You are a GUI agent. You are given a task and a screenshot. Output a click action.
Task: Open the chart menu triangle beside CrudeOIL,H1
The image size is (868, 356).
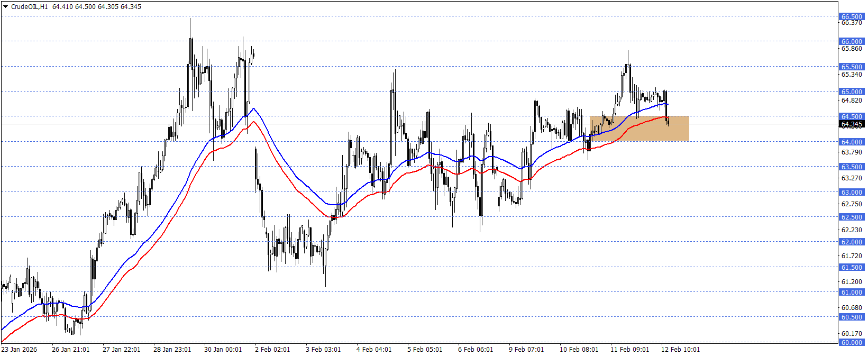[6, 7]
